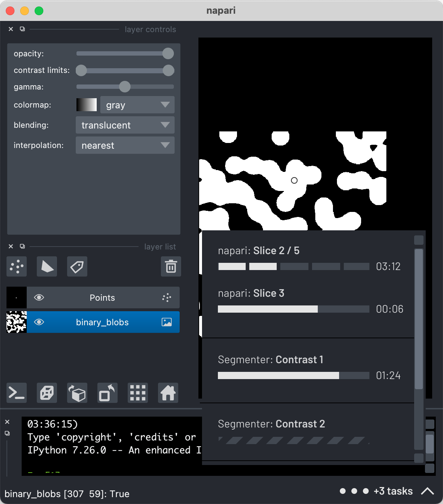Click the Contrast 2 indeterminate progress bar
Screen dimensions: 443x504
[294, 440]
